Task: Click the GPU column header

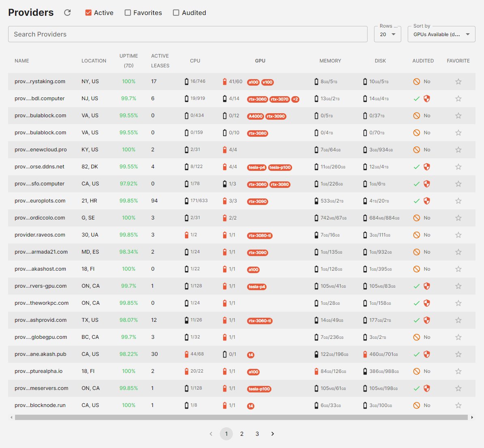Action: pos(260,61)
